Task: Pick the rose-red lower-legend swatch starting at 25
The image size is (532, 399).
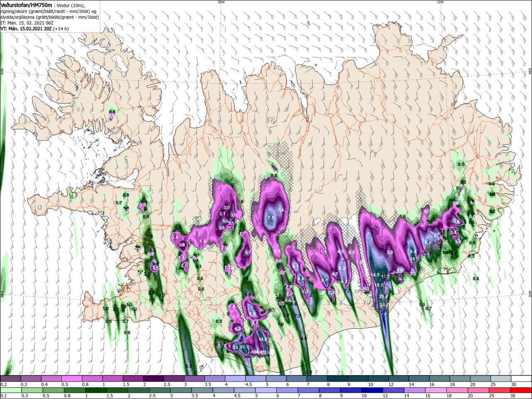Action: coord(500,391)
